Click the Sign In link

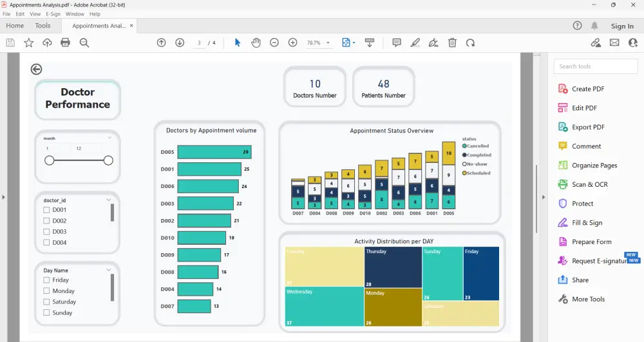622,26
